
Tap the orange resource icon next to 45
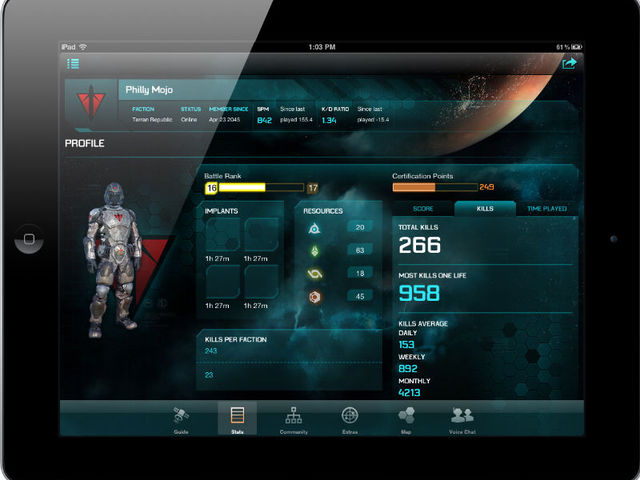(315, 297)
